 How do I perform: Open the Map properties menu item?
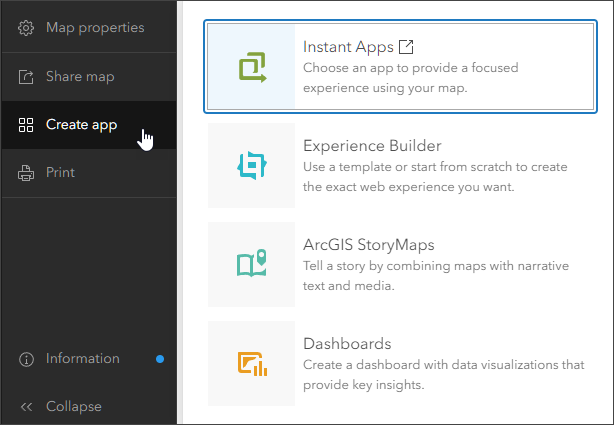(95, 28)
